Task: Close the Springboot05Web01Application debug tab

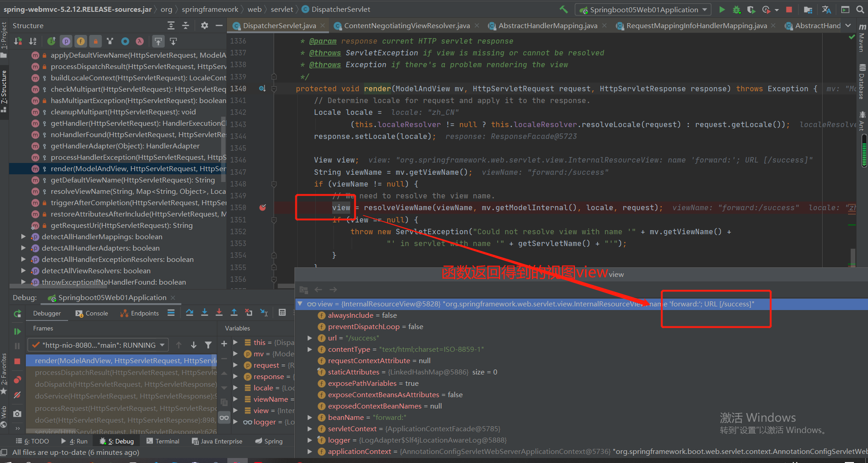Action: [x=173, y=298]
